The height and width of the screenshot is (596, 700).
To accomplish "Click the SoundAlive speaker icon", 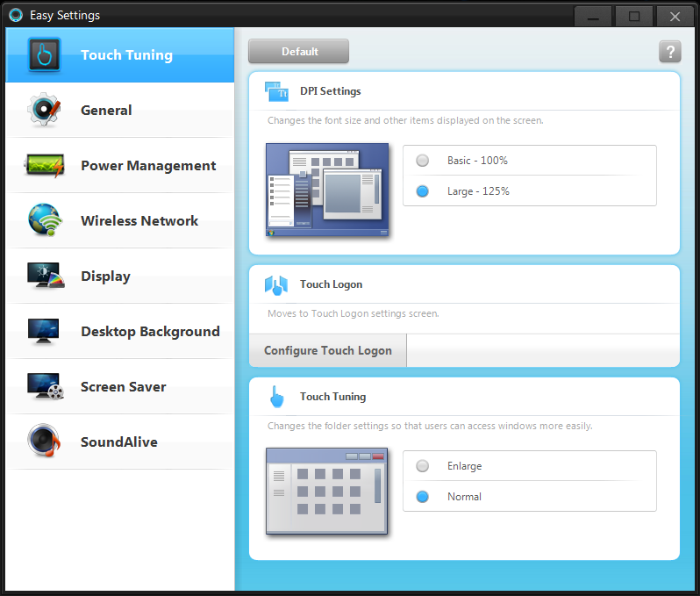I will coord(45,442).
